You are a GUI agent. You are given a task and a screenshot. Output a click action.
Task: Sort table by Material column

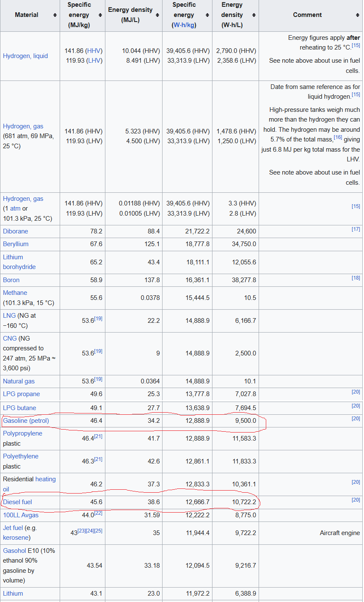(x=55, y=15)
